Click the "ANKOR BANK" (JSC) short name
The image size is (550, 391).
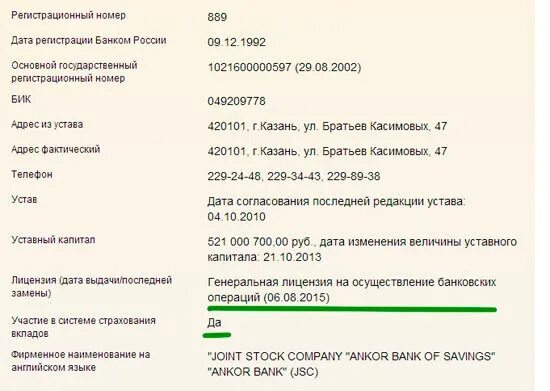(x=263, y=372)
